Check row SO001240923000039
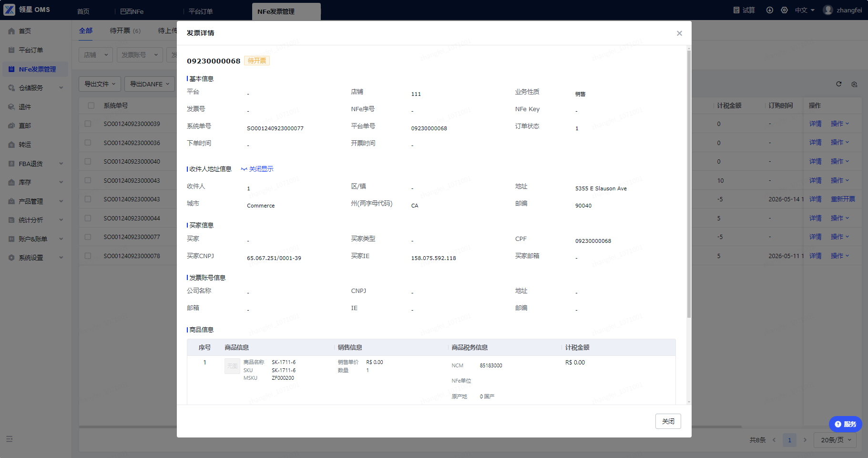This screenshot has width=868, height=458. 88,124
